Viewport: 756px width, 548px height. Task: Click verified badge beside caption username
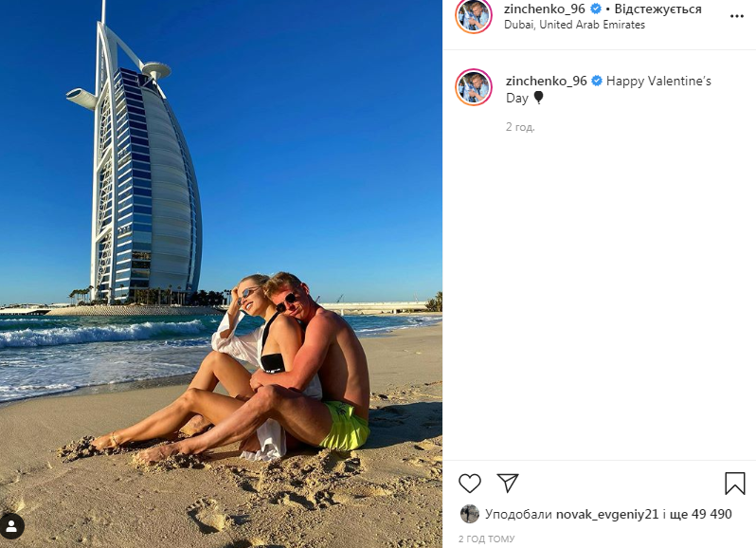[597, 81]
